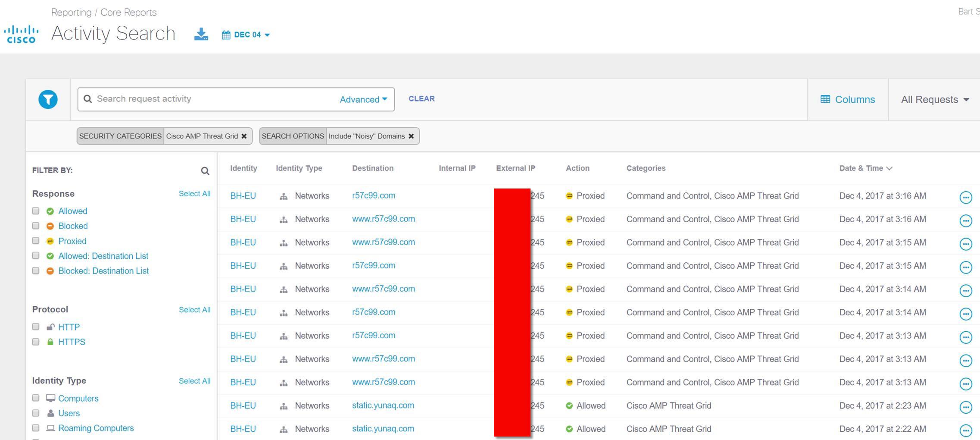
Task: Click the Filter By search magnifier icon
Action: tap(205, 171)
